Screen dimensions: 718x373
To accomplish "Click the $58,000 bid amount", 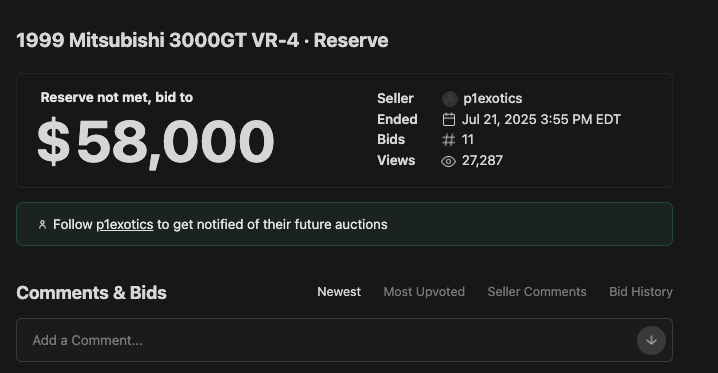I will coord(156,141).
